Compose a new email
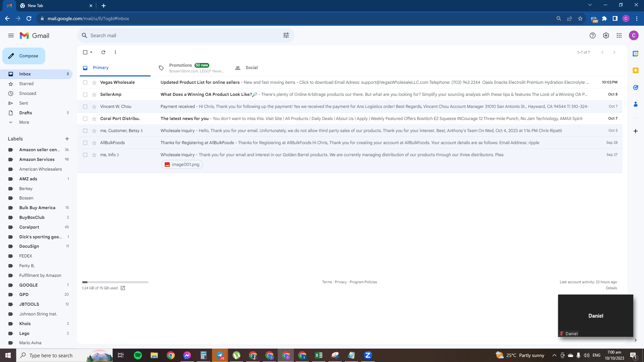This screenshot has height=362, width=644. [x=24, y=56]
